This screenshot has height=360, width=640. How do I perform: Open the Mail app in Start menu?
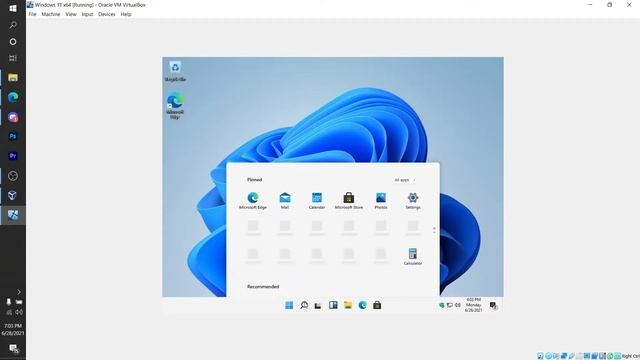pos(285,201)
